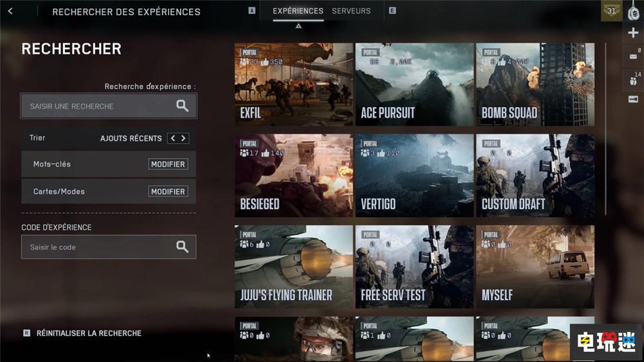Click Modifier next to Mots-clés
644x362 pixels.
168,164
